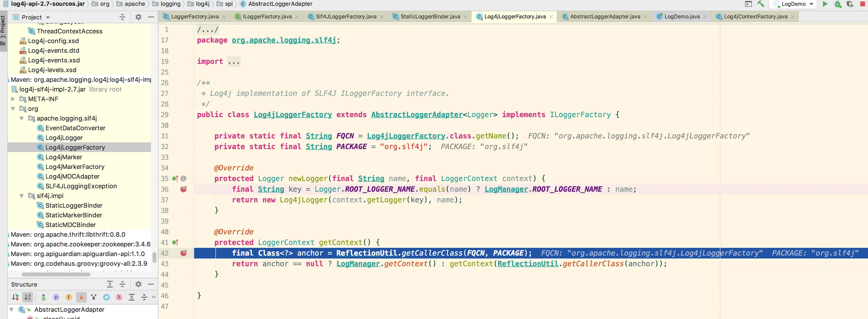Remove breakpoint on line 42
The height and width of the screenshot is (319, 868).
183,253
